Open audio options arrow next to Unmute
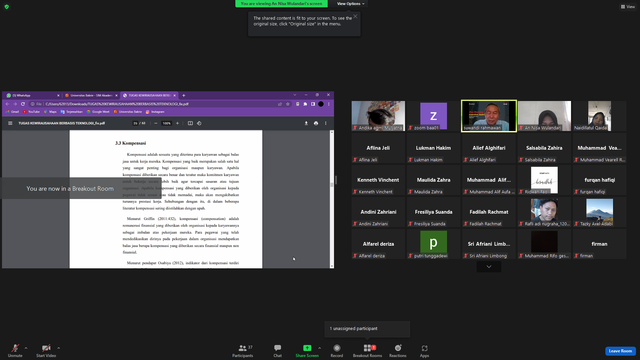This screenshot has height=360, width=640. point(26,348)
